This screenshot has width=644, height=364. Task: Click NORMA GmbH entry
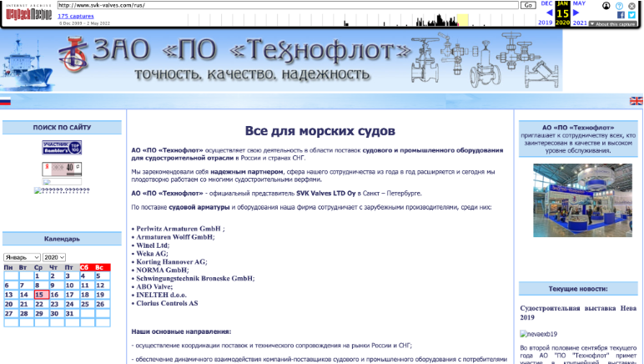pyautogui.click(x=160, y=270)
